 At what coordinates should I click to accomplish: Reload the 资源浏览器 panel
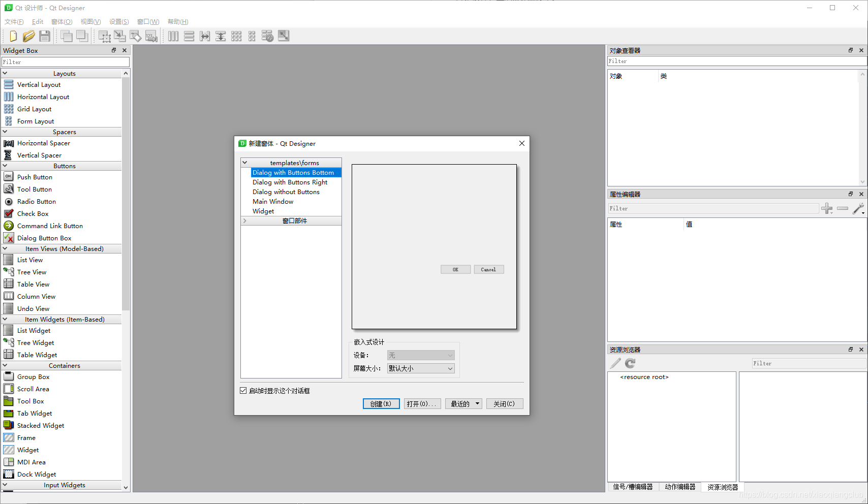[630, 363]
